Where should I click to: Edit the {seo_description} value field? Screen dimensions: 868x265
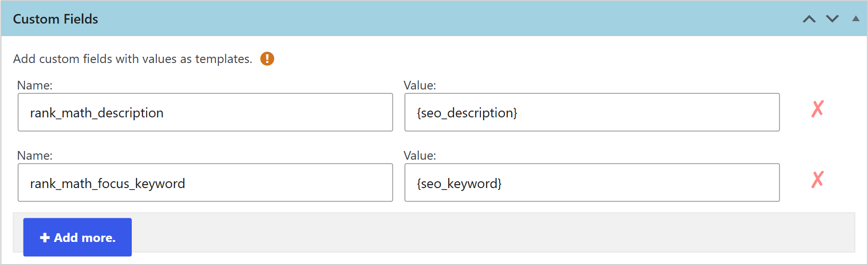click(x=592, y=112)
